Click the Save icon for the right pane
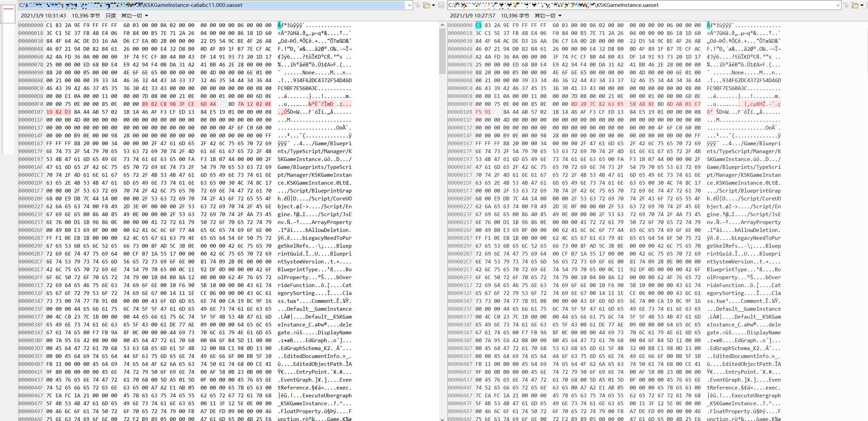The width and height of the screenshot is (868, 421). (867, 5)
